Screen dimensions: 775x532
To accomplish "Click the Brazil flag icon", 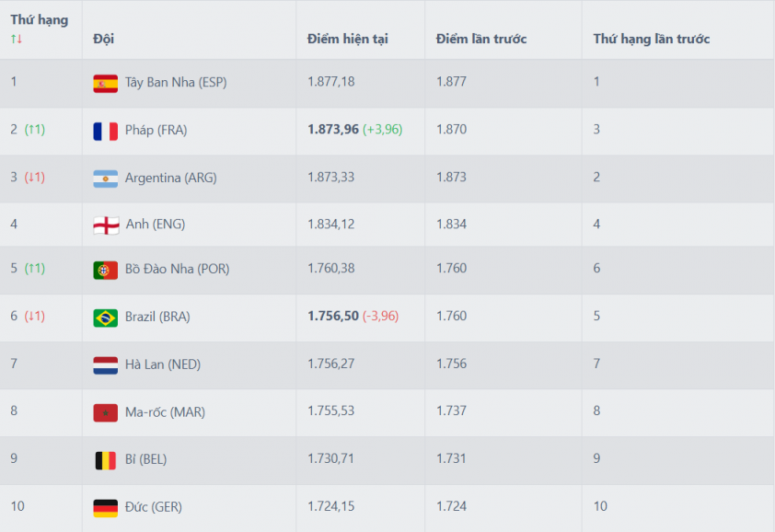I will coord(105,318).
